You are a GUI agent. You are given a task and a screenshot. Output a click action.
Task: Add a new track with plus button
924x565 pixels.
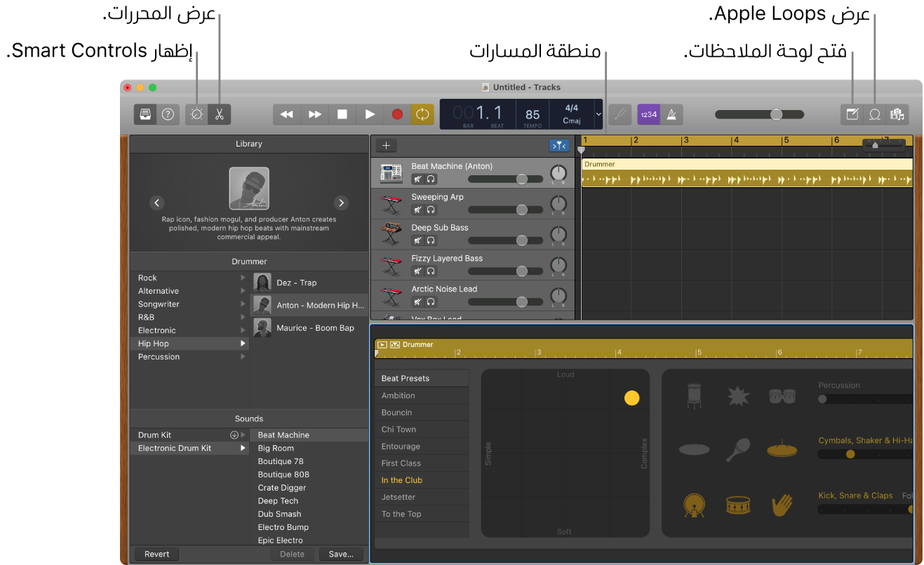pyautogui.click(x=386, y=146)
